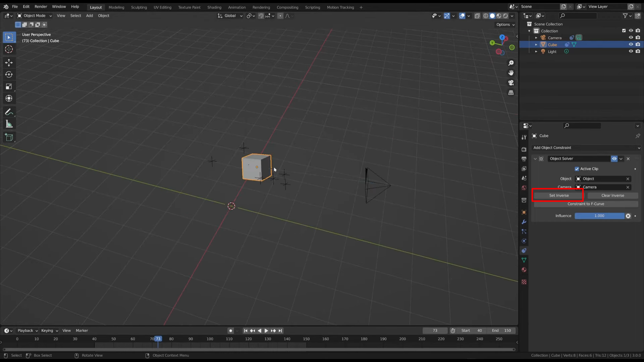The height and width of the screenshot is (362, 644).
Task: Uncheck the Active Clip checkbox
Action: (x=577, y=168)
